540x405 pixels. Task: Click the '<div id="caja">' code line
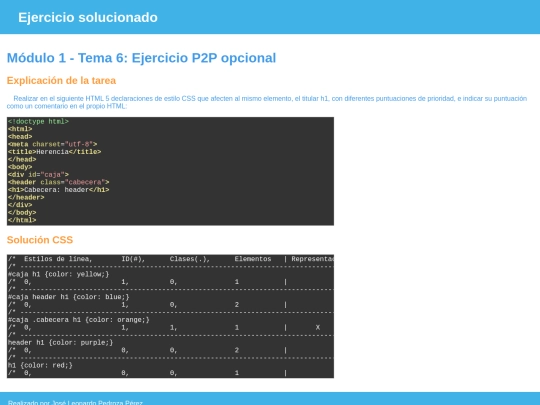click(38, 175)
